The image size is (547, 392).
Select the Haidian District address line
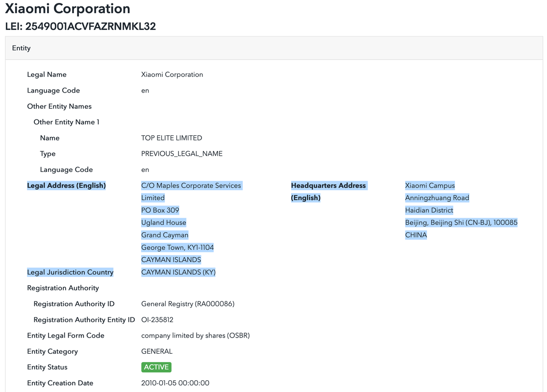click(x=429, y=210)
